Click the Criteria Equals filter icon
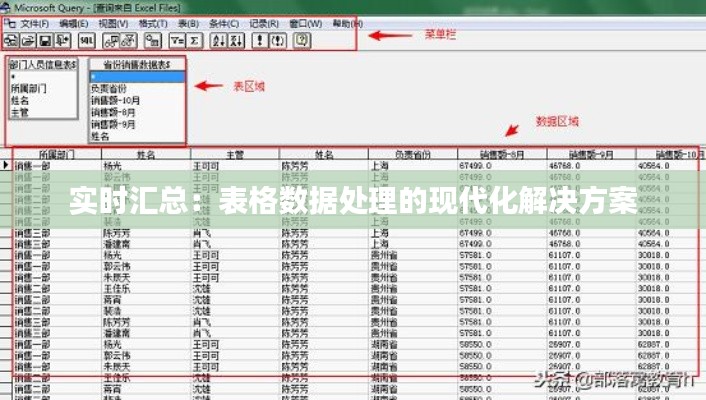Screen dimensions: 706x400 tap(177, 41)
